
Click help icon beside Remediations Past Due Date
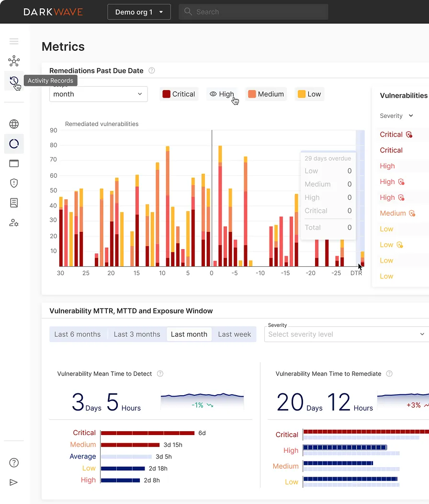152,70
